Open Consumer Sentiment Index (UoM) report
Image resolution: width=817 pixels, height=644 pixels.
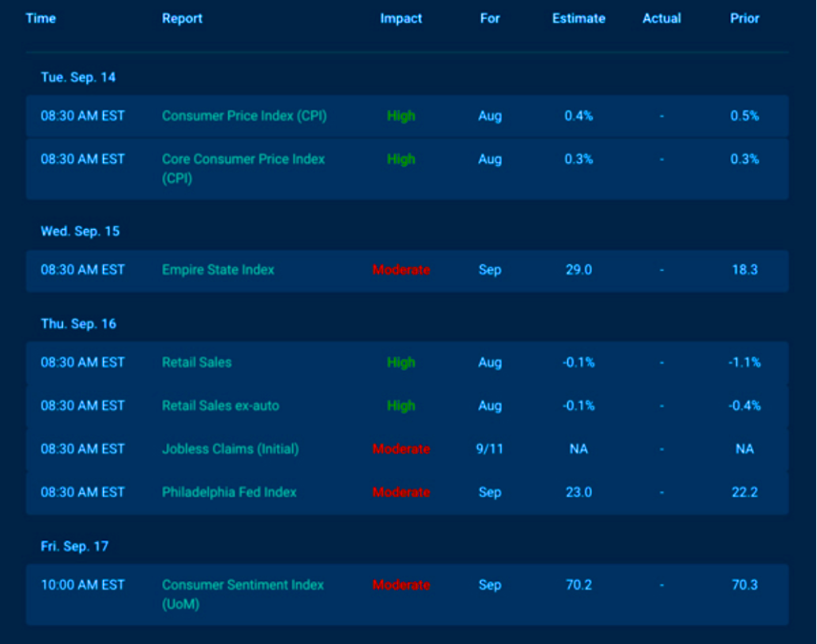[243, 585]
